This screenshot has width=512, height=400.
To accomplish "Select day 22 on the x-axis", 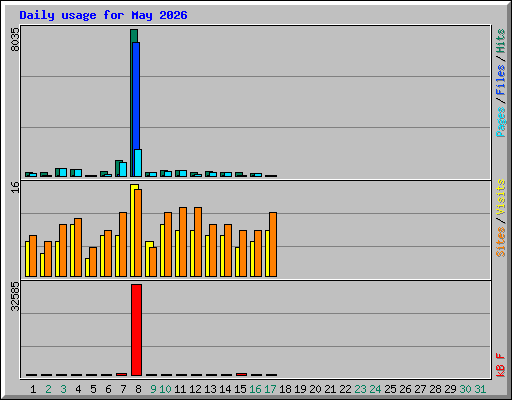I will point(345,389).
